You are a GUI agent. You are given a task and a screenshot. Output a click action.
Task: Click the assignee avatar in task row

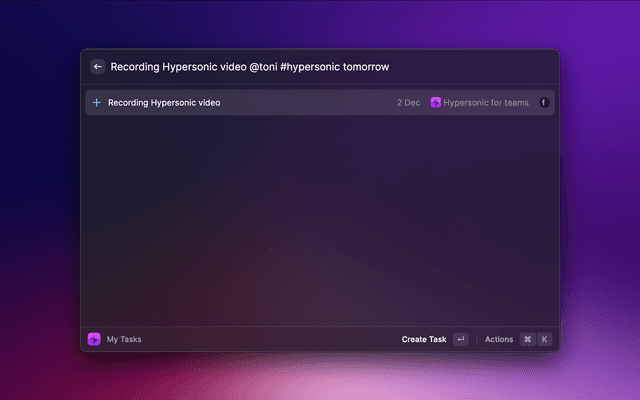tap(545, 102)
